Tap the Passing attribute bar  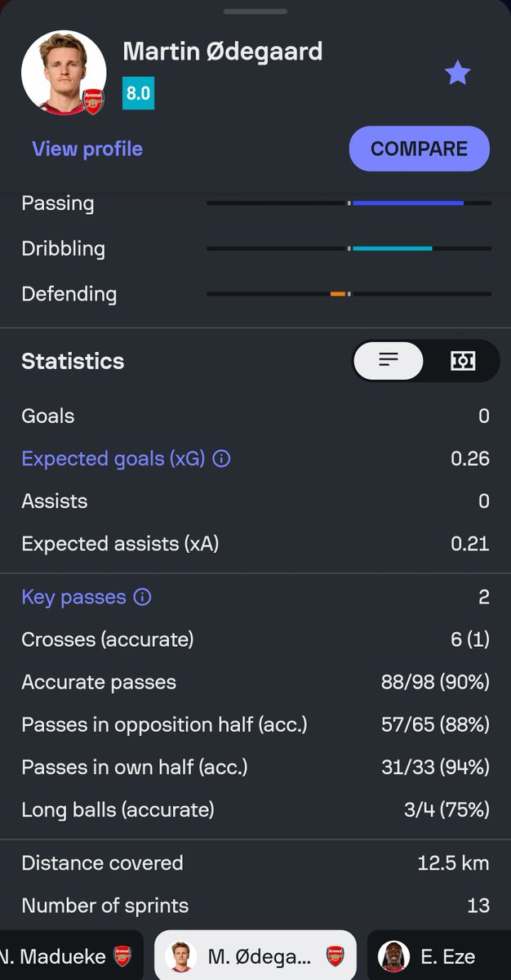349,203
